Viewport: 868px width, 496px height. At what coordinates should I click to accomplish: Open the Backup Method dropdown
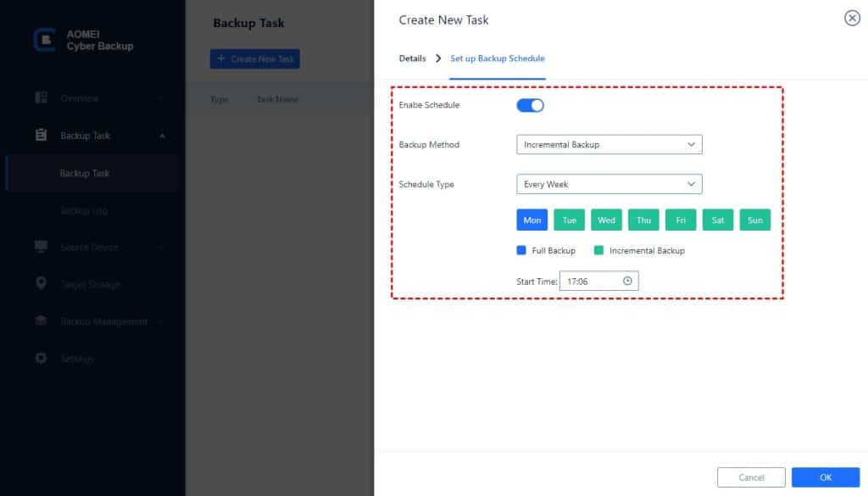pos(609,144)
